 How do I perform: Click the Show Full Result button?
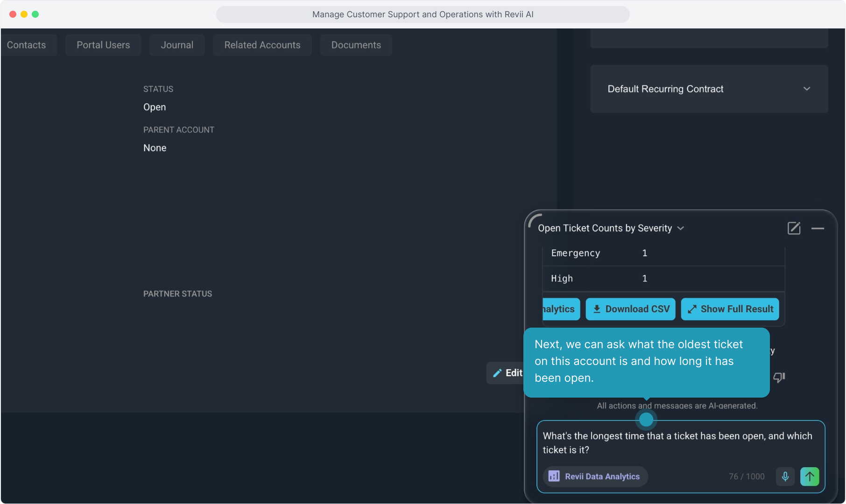(730, 309)
